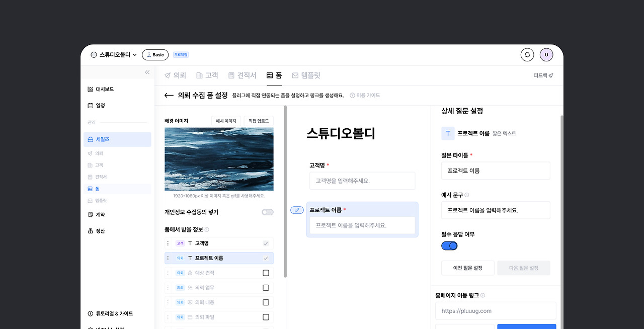Click the 고객명 input in form preview
The height and width of the screenshot is (329, 644).
(362, 181)
